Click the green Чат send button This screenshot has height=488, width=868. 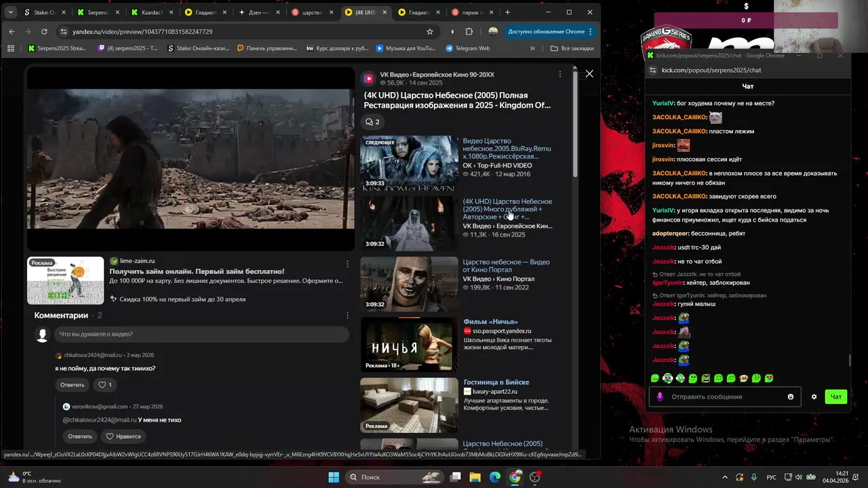pos(836,396)
